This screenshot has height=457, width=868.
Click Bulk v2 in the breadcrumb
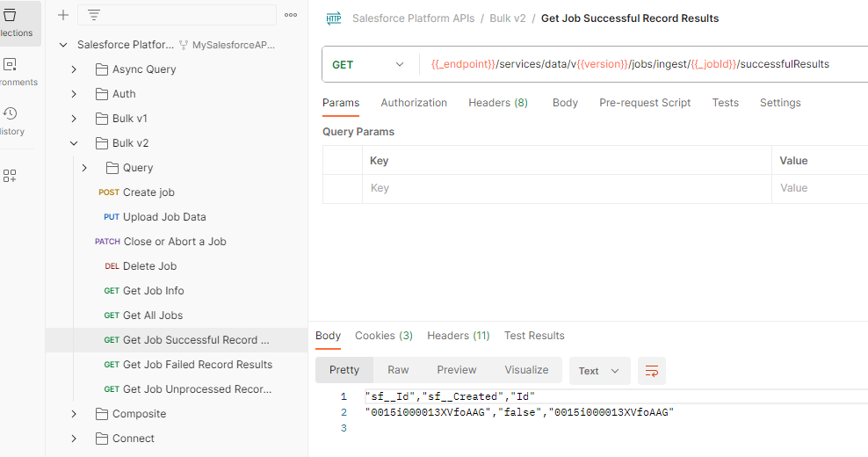click(x=508, y=18)
